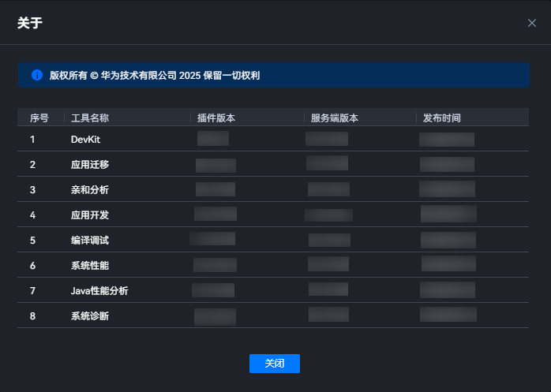Select the 序号 column header
Screen dimensions: 551x392
pyautogui.click(x=39, y=118)
